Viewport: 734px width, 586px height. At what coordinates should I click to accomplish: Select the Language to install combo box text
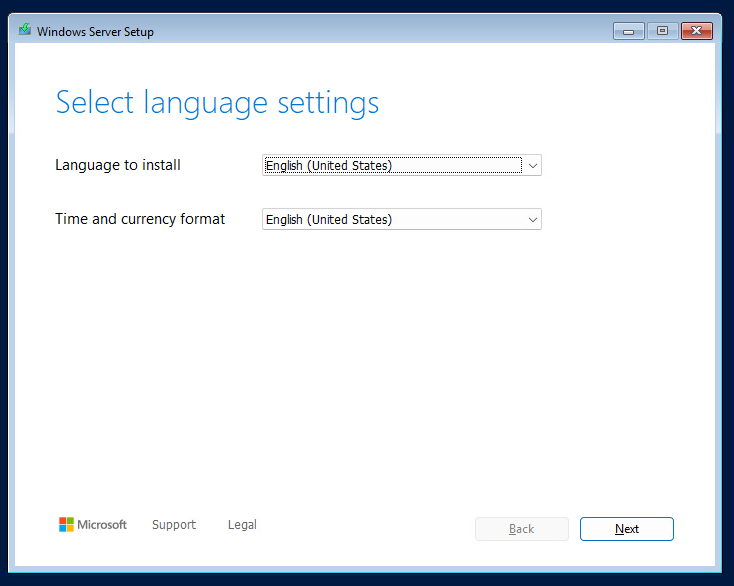pyautogui.click(x=392, y=166)
